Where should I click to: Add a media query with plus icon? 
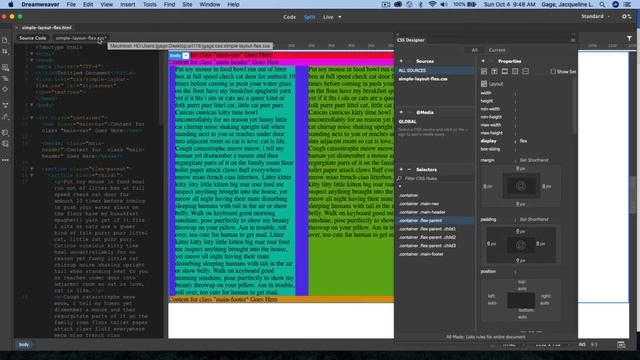coord(401,112)
